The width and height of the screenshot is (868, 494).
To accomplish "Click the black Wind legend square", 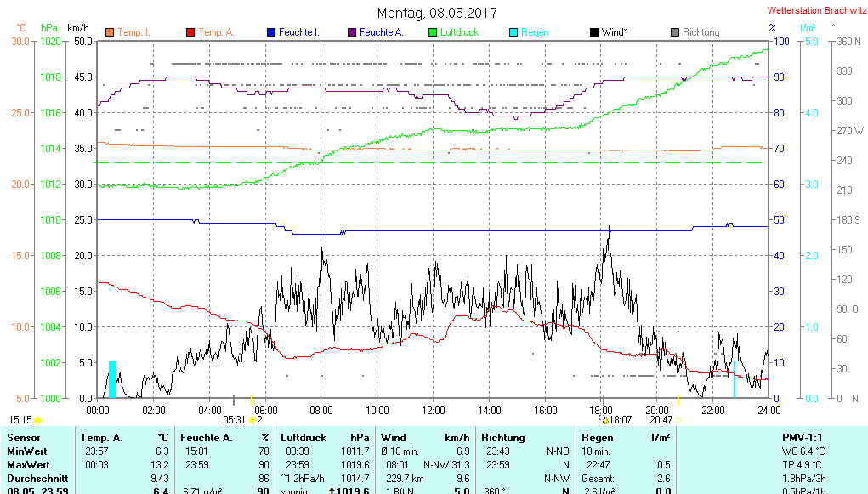I will pos(593,33).
